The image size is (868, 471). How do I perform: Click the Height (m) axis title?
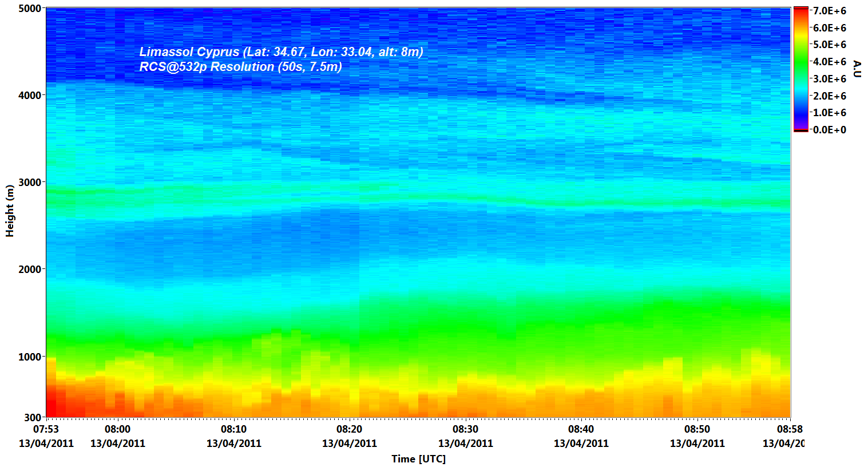click(9, 211)
